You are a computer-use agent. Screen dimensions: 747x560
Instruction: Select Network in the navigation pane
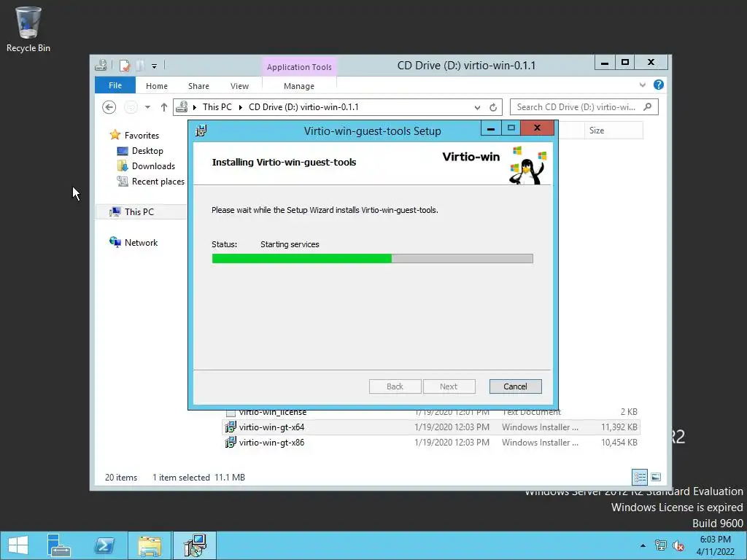[x=141, y=242]
